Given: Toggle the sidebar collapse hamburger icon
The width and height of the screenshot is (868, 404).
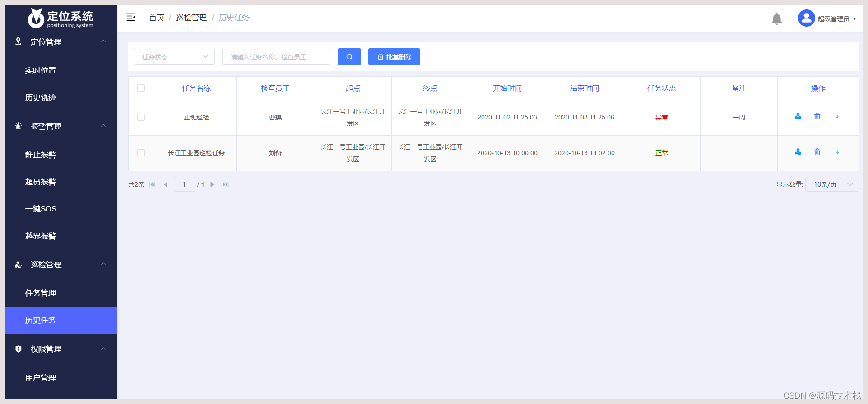Looking at the screenshot, I should (x=131, y=17).
